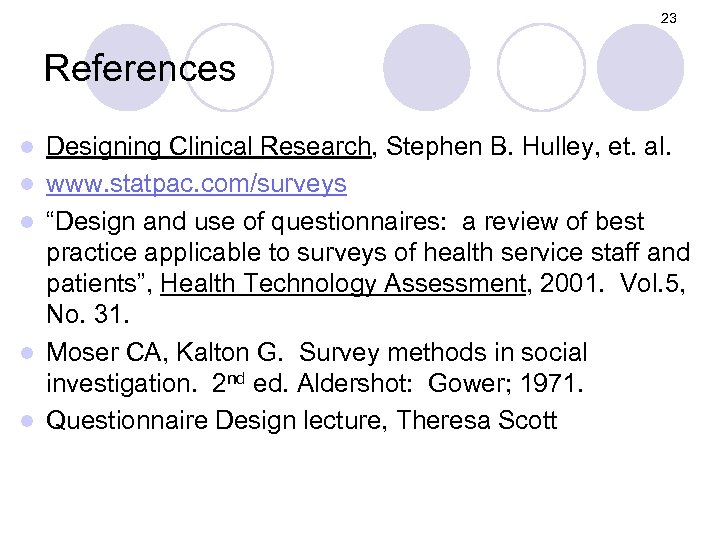This screenshot has width=720, height=540.
Task: Select the name Theresa Scott
Action: 477,420
